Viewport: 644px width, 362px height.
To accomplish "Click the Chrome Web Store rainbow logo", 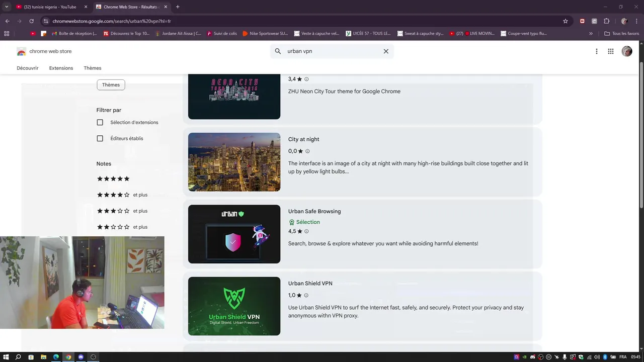I will click(21, 51).
